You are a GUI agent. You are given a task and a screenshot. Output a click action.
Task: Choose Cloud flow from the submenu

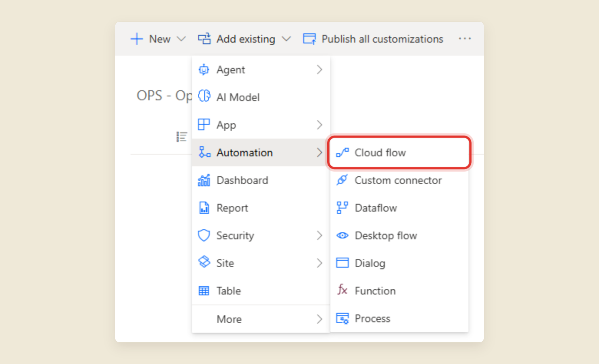(x=399, y=152)
